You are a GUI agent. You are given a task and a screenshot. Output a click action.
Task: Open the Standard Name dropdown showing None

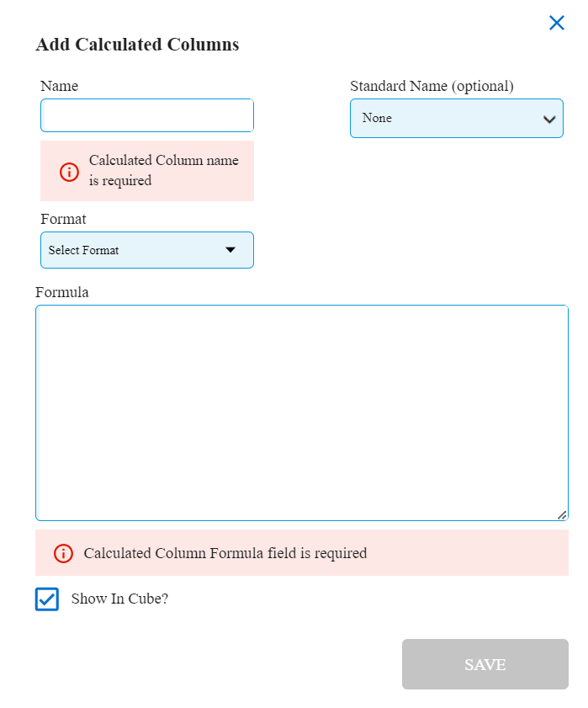tap(456, 119)
